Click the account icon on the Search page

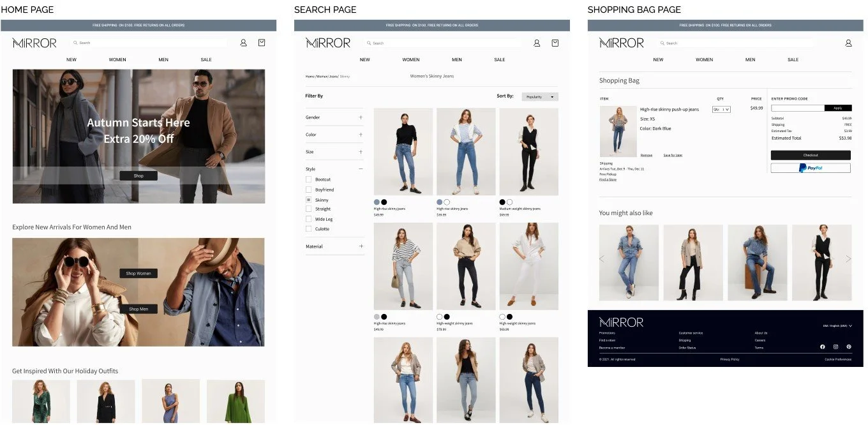537,43
